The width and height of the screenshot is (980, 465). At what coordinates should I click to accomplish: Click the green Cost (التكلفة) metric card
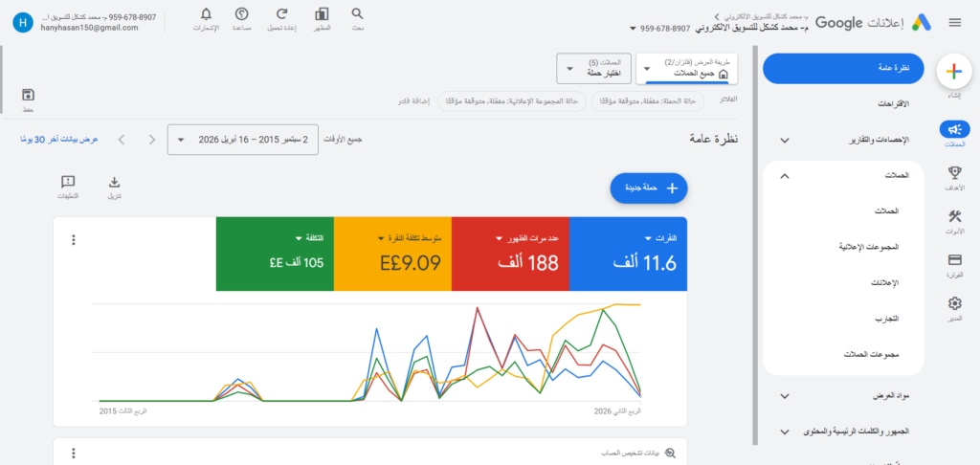pos(275,254)
